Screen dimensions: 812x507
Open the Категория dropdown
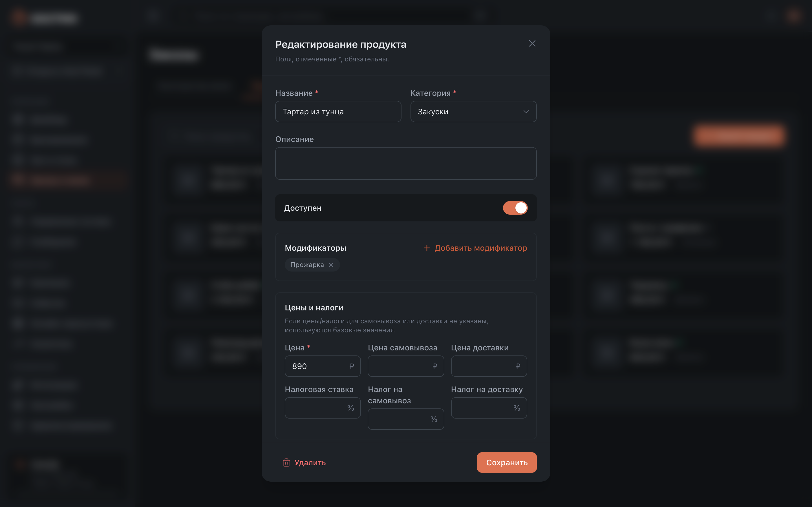pyautogui.click(x=473, y=112)
